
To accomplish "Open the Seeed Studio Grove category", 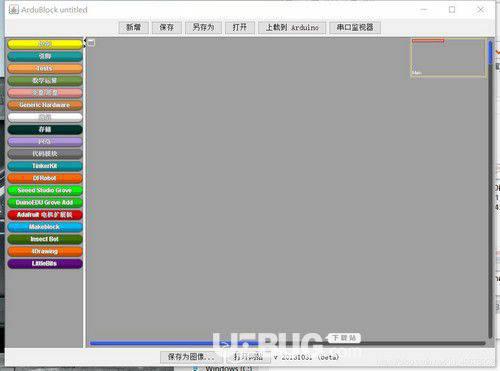I will 45,190.
